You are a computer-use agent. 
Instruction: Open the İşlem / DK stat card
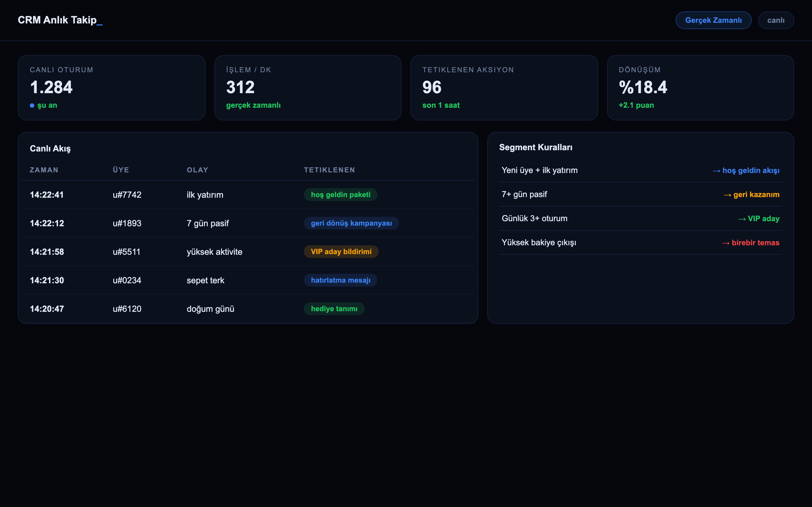click(x=308, y=87)
